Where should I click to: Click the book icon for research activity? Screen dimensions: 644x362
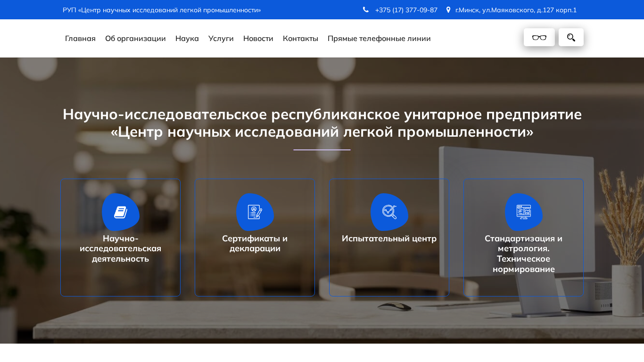[121, 212]
